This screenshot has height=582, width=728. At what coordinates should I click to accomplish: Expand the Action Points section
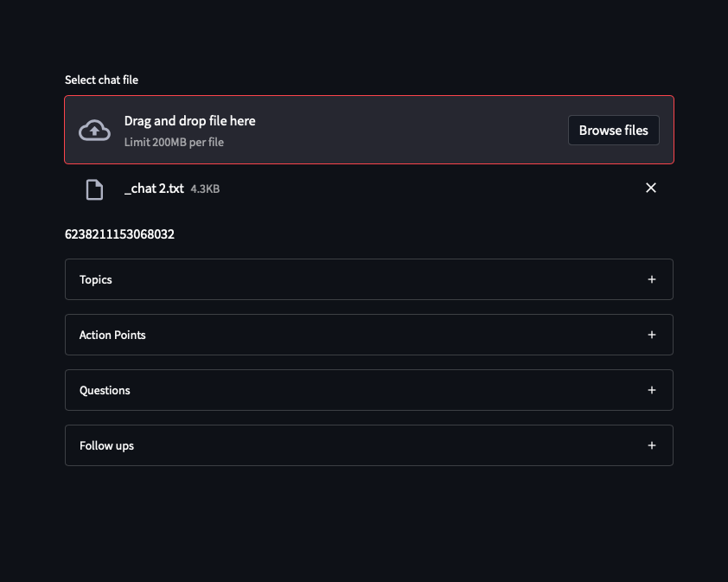(369, 335)
